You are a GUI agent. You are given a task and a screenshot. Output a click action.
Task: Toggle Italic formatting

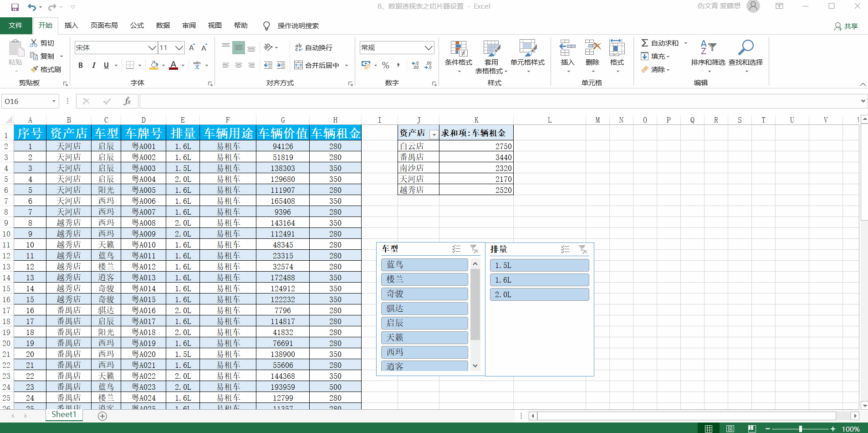coord(93,65)
